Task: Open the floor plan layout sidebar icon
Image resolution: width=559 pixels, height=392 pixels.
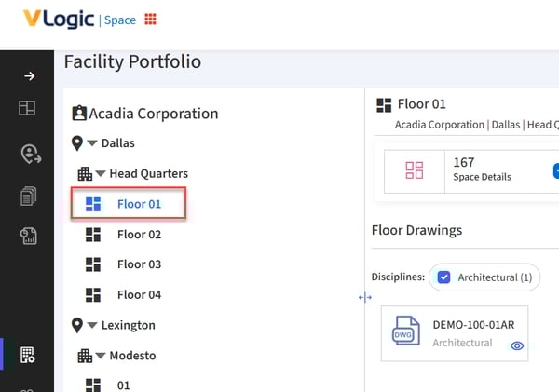Action: click(x=28, y=109)
